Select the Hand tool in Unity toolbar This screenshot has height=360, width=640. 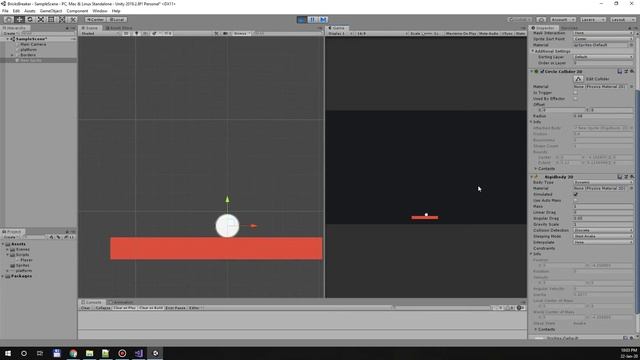tap(8, 19)
